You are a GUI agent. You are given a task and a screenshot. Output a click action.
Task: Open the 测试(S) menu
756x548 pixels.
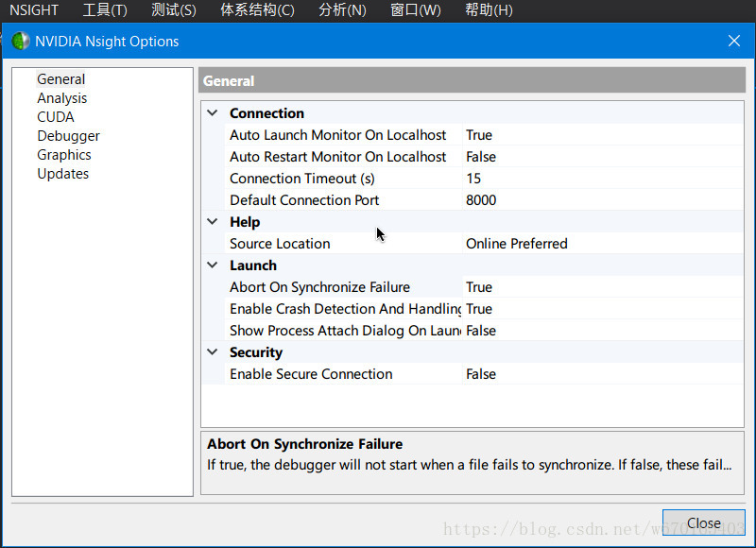[174, 10]
